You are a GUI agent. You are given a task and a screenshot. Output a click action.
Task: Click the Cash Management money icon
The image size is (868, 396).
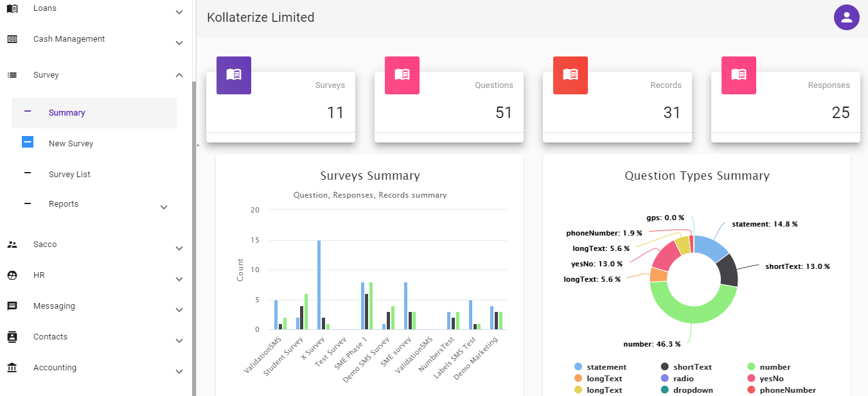(12, 39)
